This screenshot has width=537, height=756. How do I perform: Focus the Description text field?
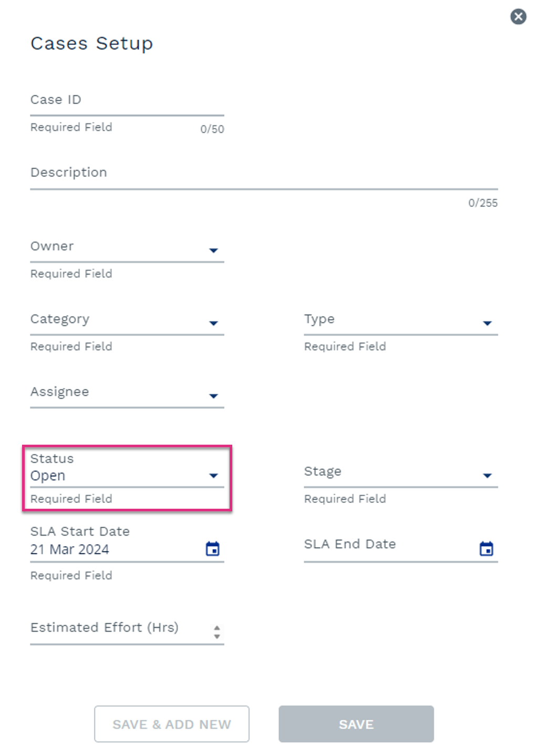point(264,173)
